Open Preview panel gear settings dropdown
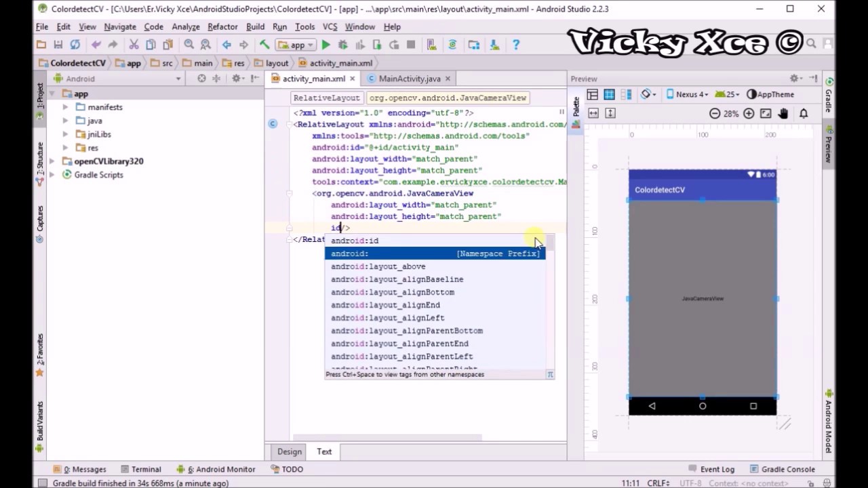This screenshot has height=488, width=868. (797, 79)
